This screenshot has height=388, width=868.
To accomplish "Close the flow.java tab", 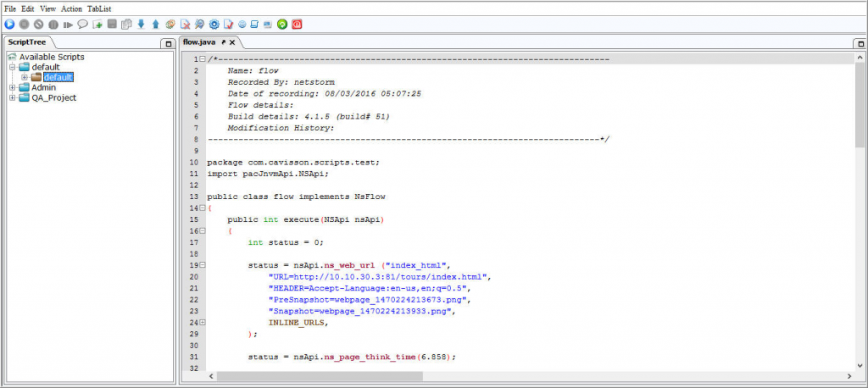I will coord(232,42).
